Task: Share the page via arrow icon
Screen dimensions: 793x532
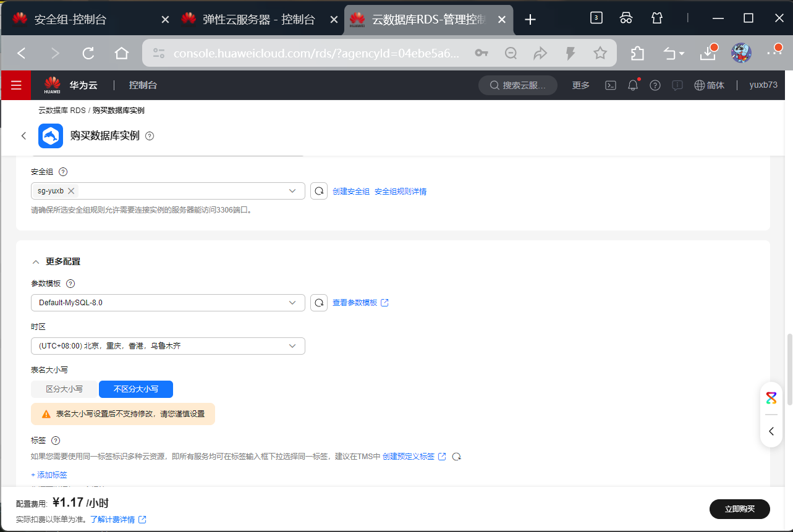Action: tap(540, 54)
